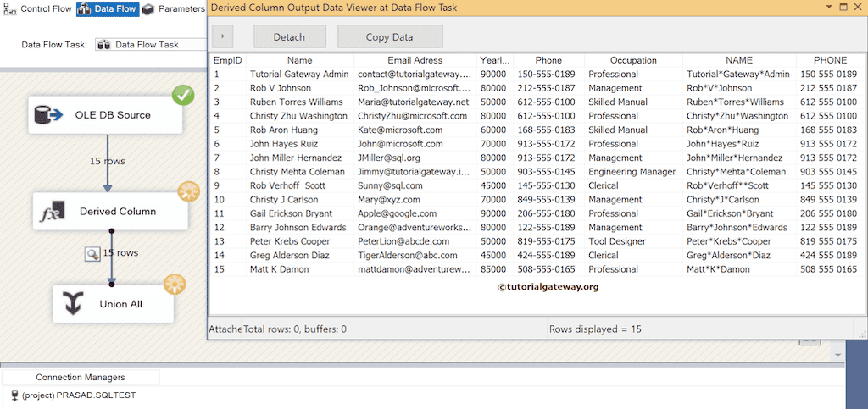Click the OLE DB Source database icon
Image resolution: width=868 pixels, height=409 pixels.
(x=48, y=115)
